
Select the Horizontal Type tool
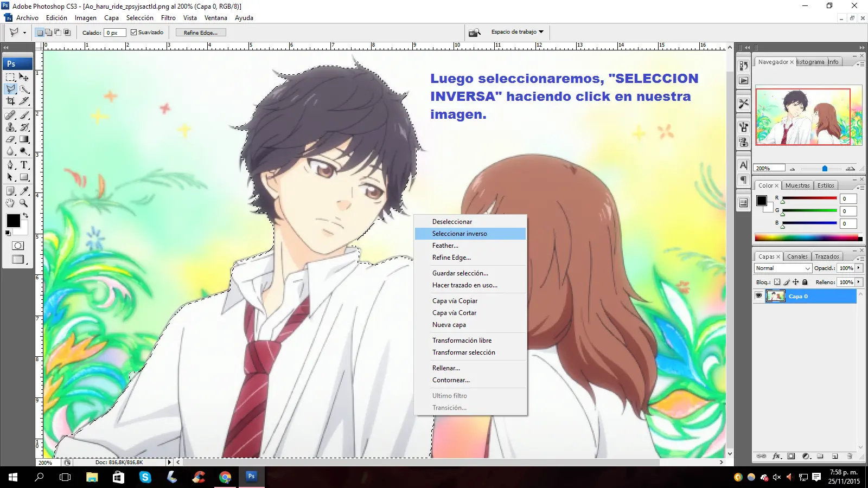pyautogui.click(x=24, y=165)
